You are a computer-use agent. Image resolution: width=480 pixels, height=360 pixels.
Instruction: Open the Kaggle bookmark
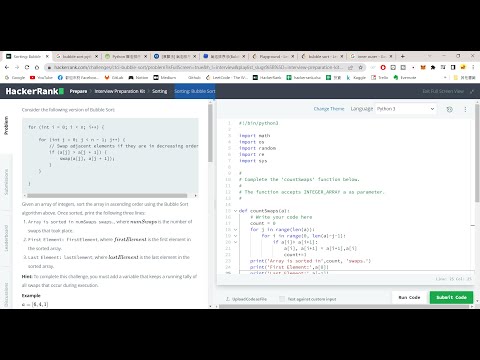356,77
